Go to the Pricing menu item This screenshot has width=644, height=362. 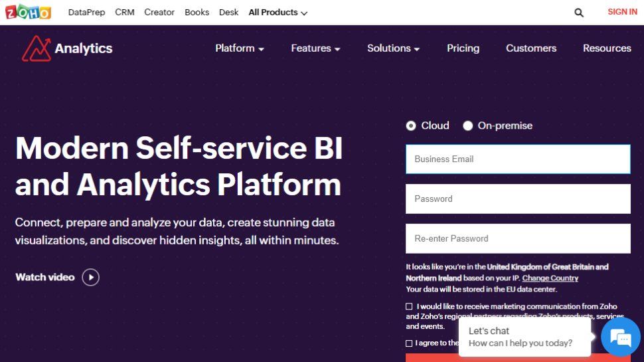[x=463, y=48]
